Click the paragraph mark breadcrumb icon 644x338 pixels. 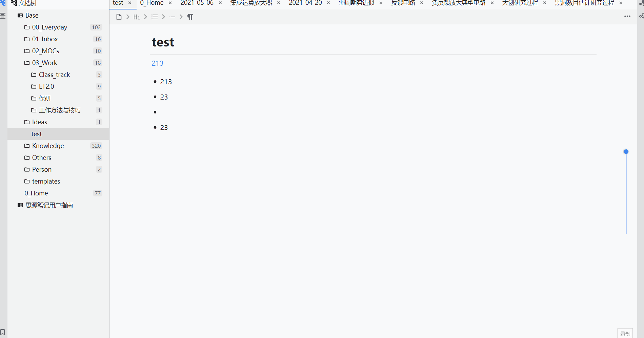(190, 17)
